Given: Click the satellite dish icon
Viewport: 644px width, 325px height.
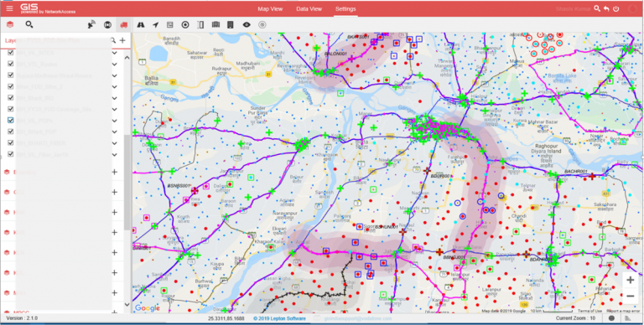Looking at the screenshot, I should [x=91, y=25].
